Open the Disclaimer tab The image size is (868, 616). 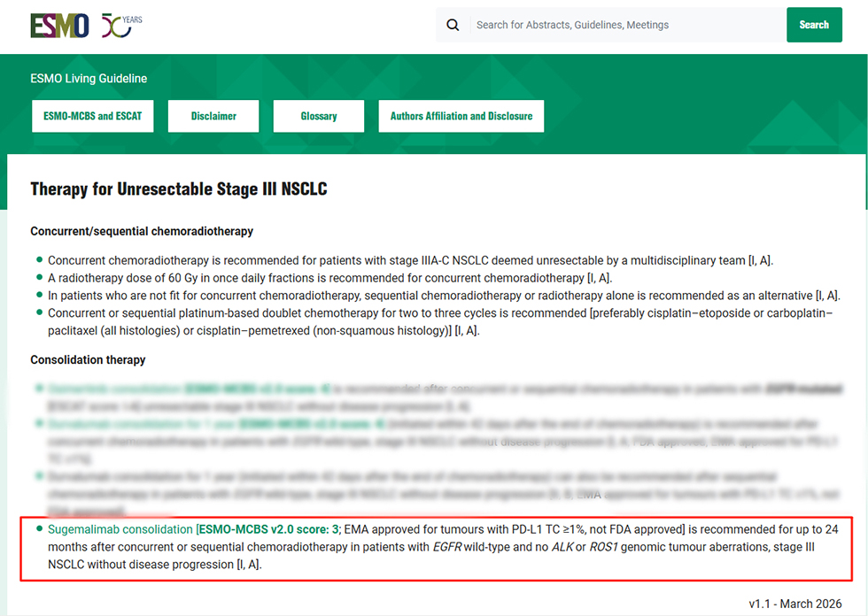point(213,116)
